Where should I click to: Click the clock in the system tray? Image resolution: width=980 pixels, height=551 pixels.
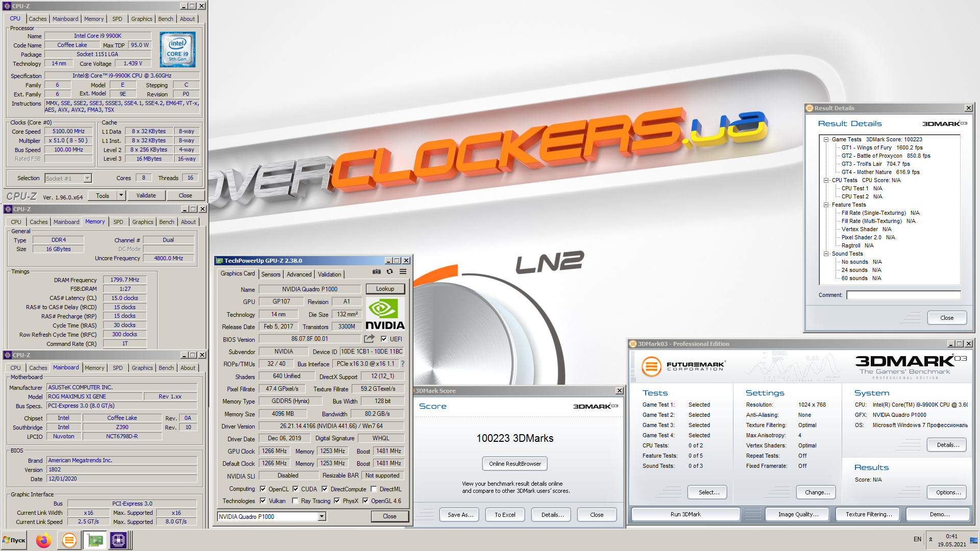951,540
